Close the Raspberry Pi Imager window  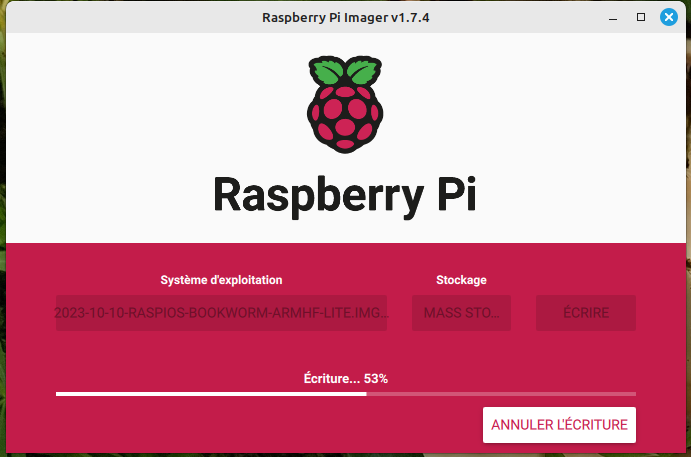tap(669, 17)
